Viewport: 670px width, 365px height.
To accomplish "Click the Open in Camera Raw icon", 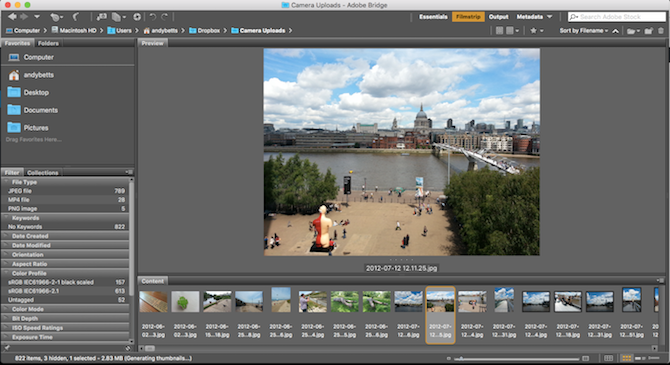I will coord(137,17).
